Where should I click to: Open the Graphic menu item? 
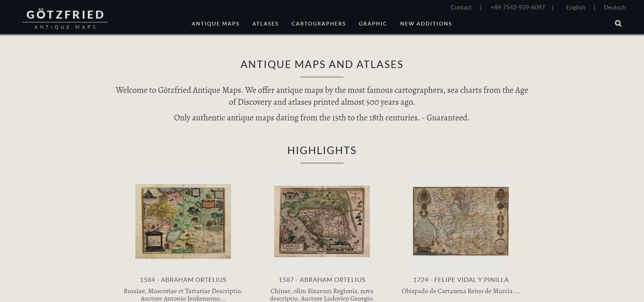click(x=373, y=23)
